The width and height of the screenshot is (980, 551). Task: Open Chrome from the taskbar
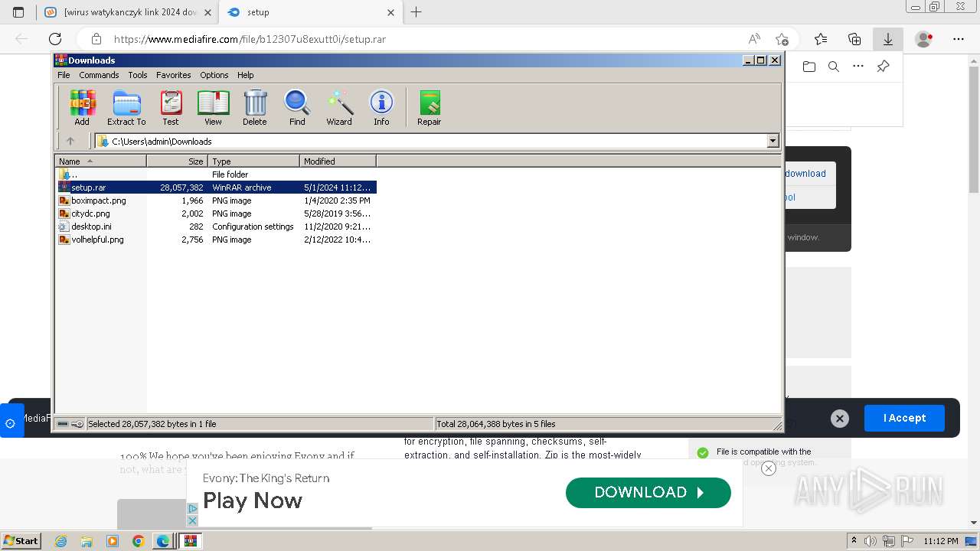[x=138, y=541]
